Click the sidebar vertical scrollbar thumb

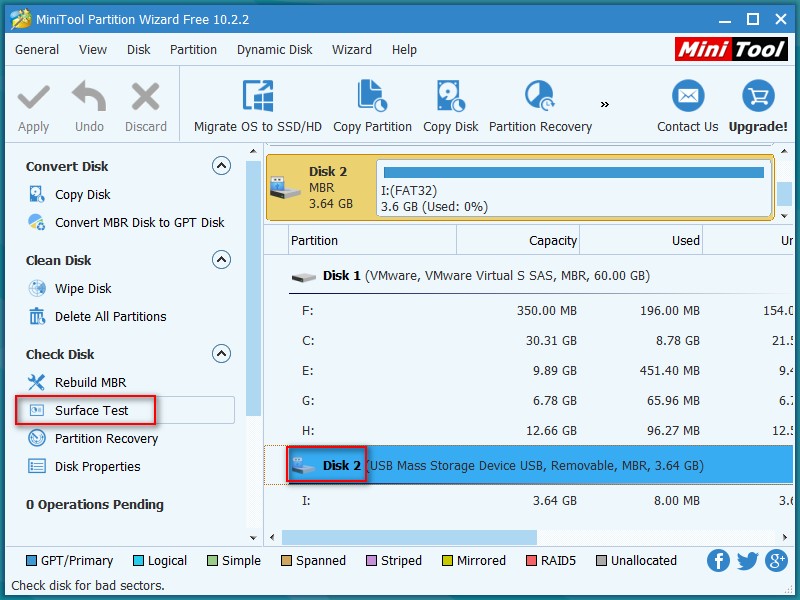(253, 288)
